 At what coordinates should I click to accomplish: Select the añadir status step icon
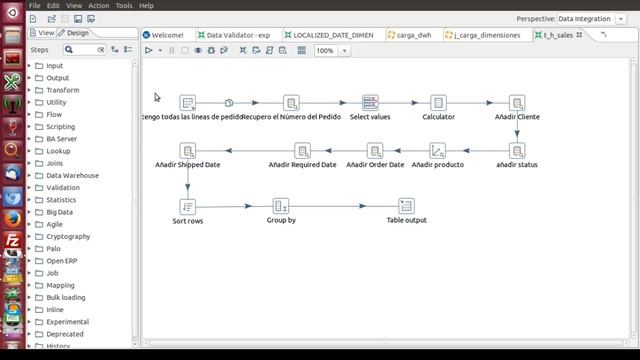coord(517,151)
